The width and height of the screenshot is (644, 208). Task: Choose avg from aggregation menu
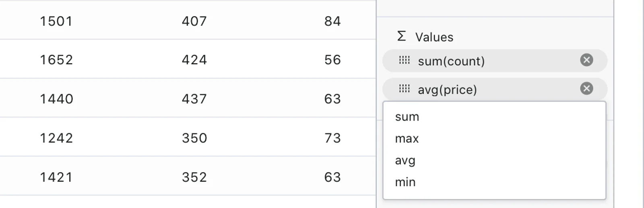coord(494,160)
